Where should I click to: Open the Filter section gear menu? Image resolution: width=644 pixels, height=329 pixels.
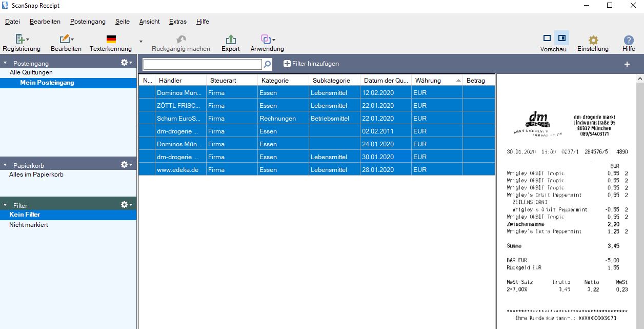[125, 205]
